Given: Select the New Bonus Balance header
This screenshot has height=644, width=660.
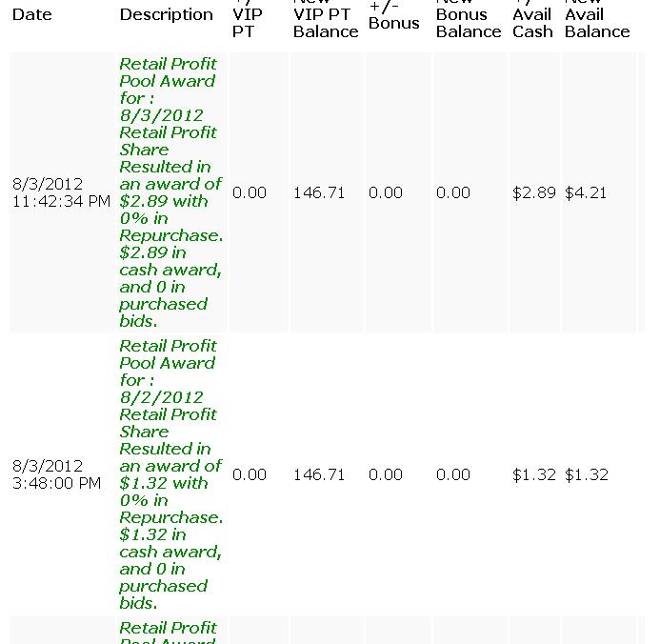Looking at the screenshot, I should pos(468,23).
